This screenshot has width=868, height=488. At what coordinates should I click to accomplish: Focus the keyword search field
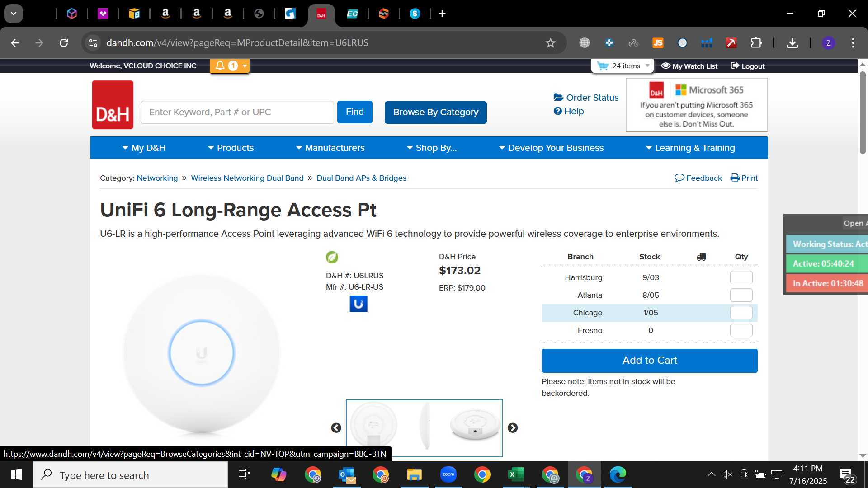(x=237, y=112)
